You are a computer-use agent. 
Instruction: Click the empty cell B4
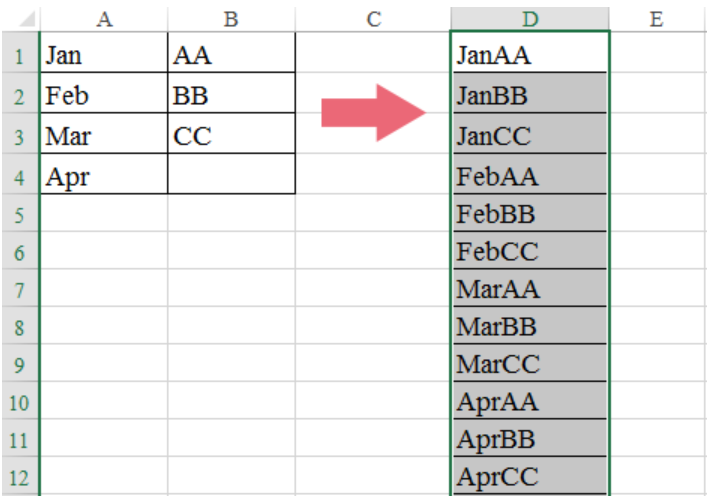point(231,174)
